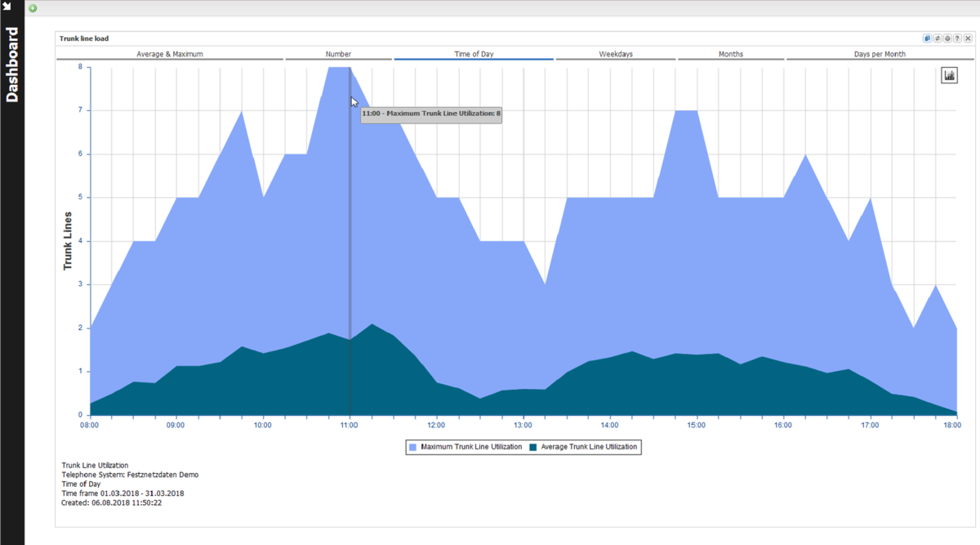Click the 12:00 x-axis label
Viewport: 980px width, 545px height.
[436, 425]
